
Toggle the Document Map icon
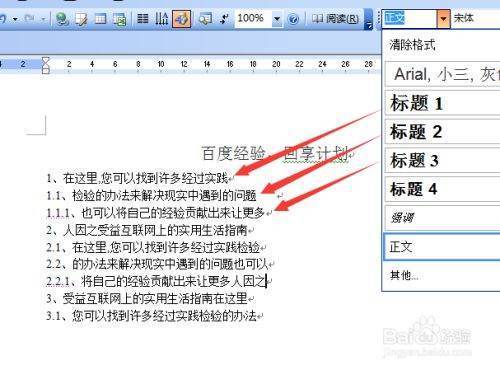pyautogui.click(x=205, y=19)
